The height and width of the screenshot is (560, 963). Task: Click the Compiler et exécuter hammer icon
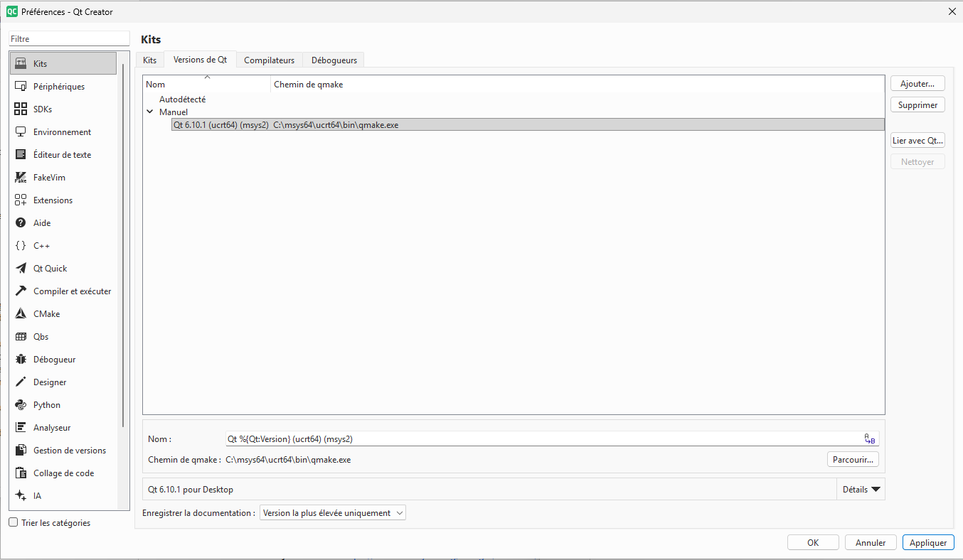tap(21, 291)
